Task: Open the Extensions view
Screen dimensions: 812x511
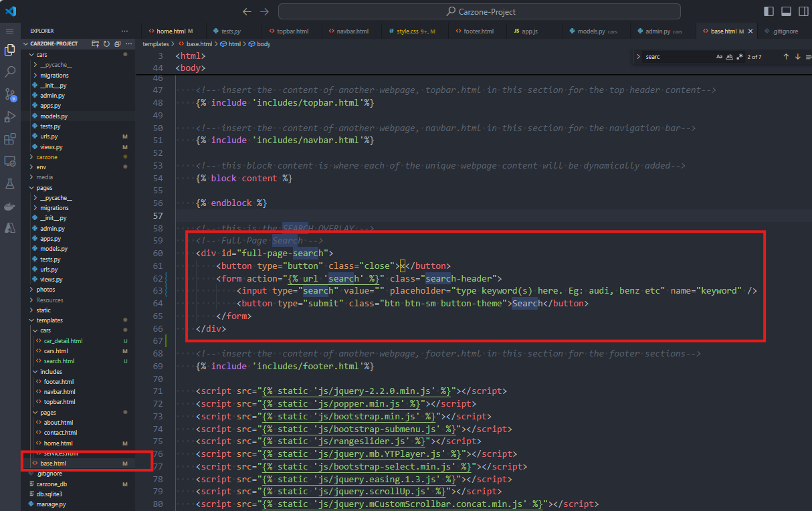Action: pos(10,139)
